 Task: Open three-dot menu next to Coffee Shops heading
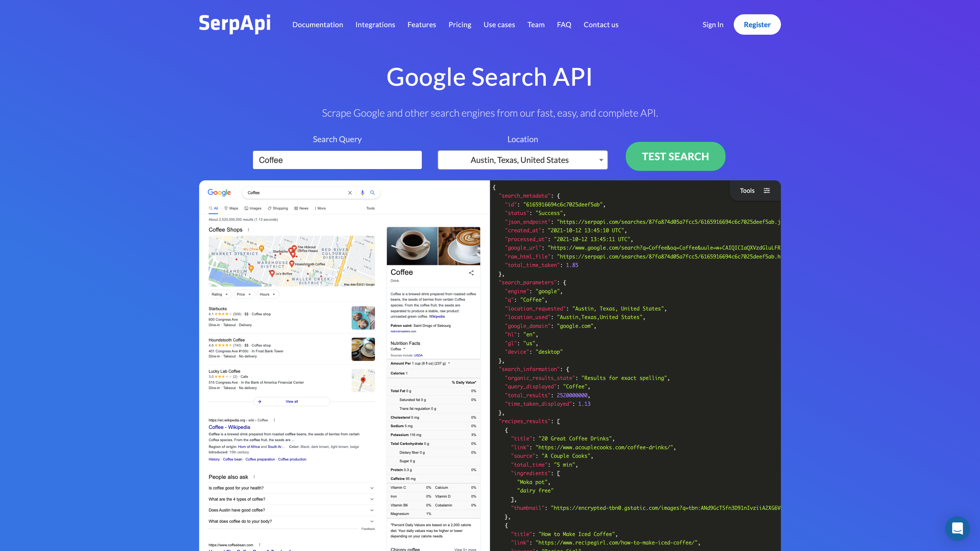click(248, 230)
